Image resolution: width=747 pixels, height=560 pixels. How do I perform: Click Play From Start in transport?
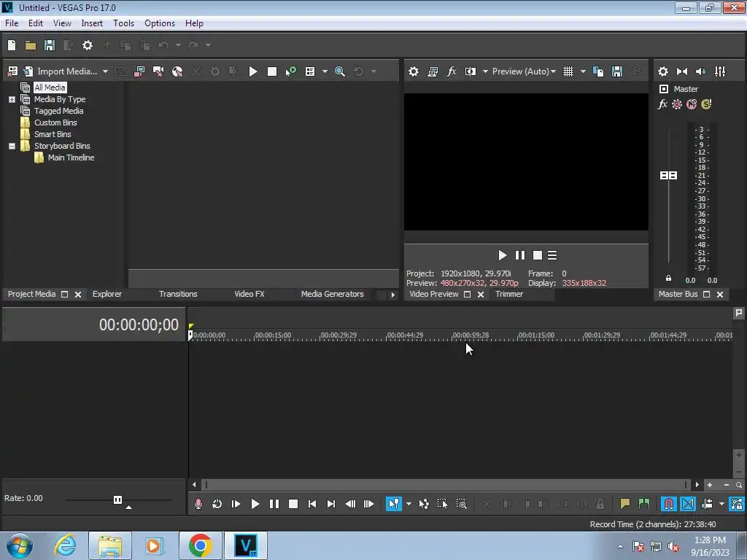click(x=236, y=504)
